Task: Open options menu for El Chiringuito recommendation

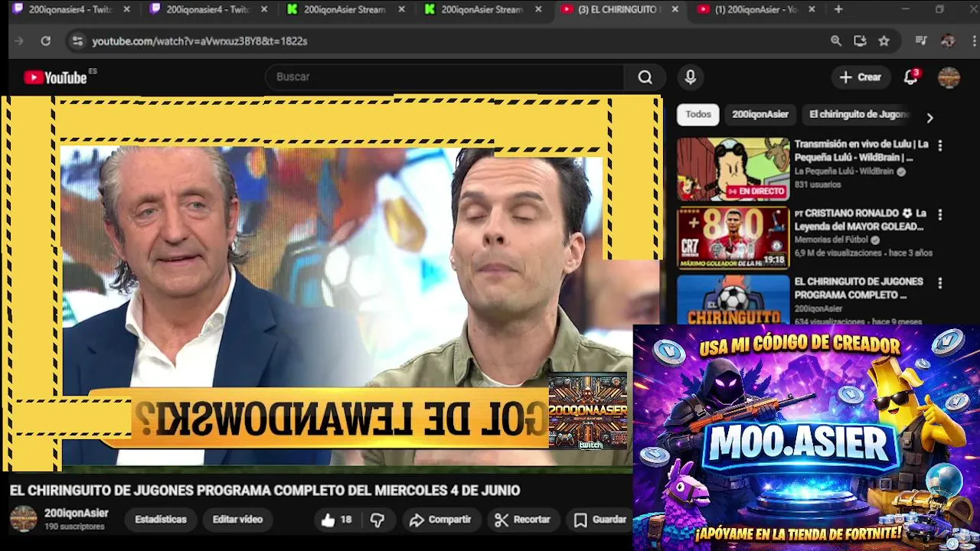Action: 940,283
